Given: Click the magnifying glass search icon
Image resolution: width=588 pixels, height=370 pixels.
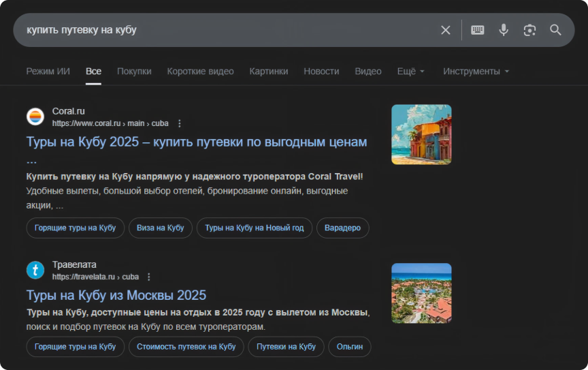Looking at the screenshot, I should click(x=555, y=30).
